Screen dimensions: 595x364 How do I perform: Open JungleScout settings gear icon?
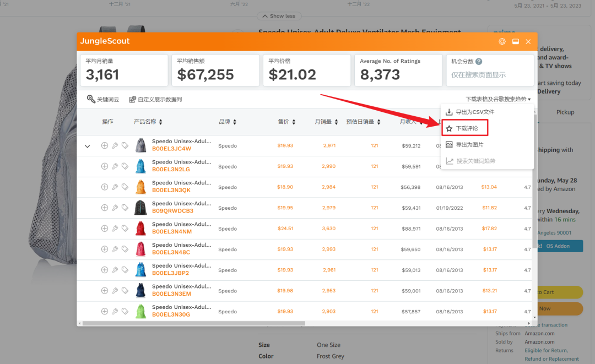click(x=502, y=42)
